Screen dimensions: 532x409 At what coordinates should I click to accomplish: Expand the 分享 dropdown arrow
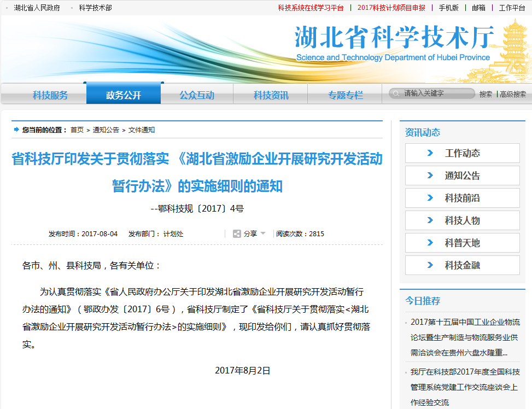click(x=263, y=233)
